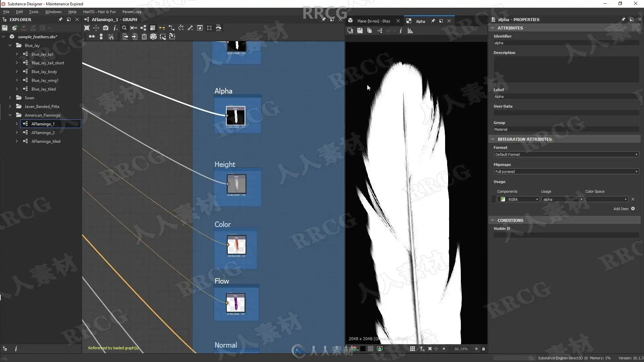Viewport: 644px width, 362px height.
Task: Remove the alpha usage item with X
Action: pyautogui.click(x=633, y=199)
